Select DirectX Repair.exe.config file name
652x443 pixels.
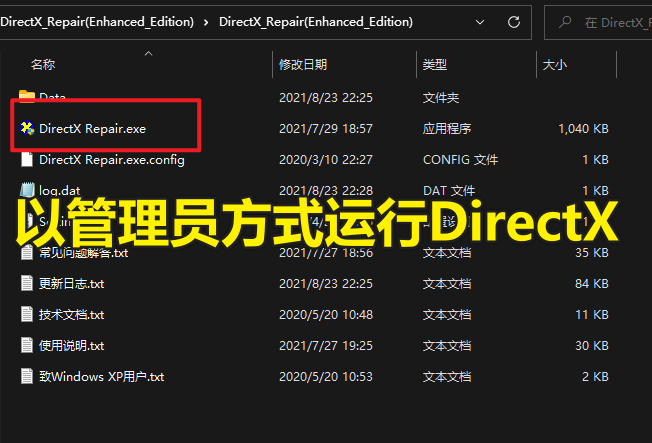pos(112,160)
